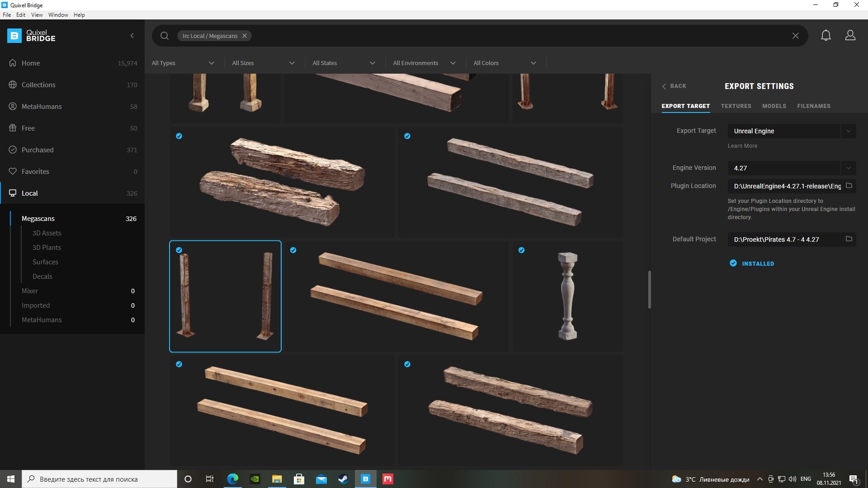Switch to the MODELS tab
Image resolution: width=868 pixels, height=488 pixels.
click(x=774, y=106)
